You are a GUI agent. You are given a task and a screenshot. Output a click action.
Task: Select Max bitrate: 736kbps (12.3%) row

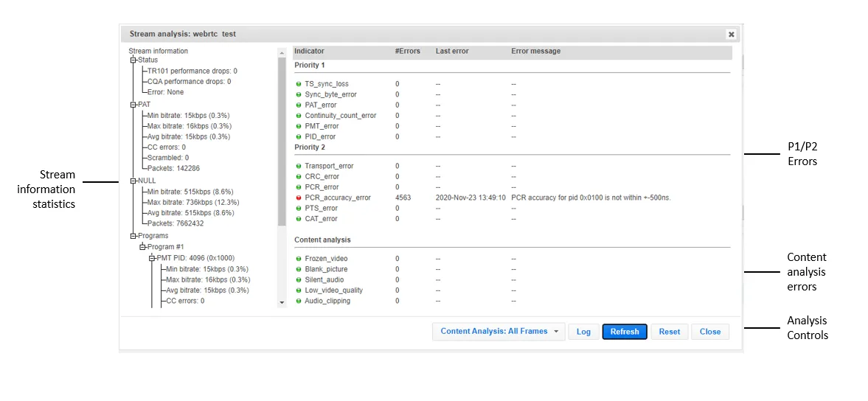tap(194, 202)
